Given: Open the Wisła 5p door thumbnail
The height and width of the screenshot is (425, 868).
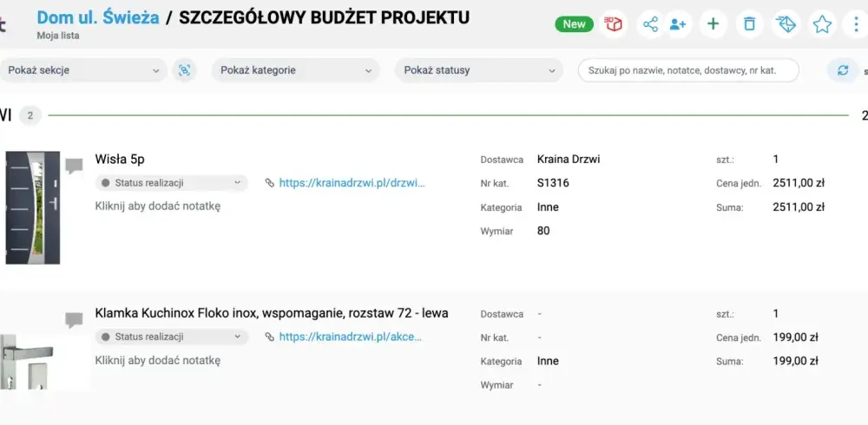Looking at the screenshot, I should [x=33, y=207].
